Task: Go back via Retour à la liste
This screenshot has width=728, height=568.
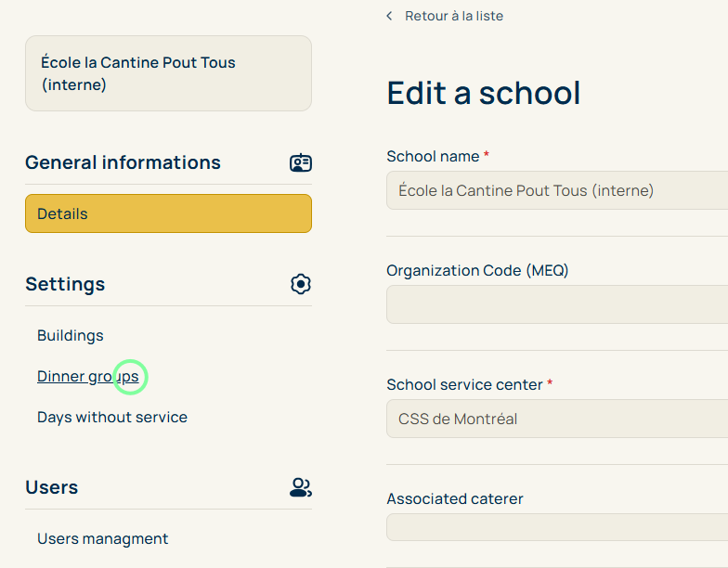Action: click(454, 16)
